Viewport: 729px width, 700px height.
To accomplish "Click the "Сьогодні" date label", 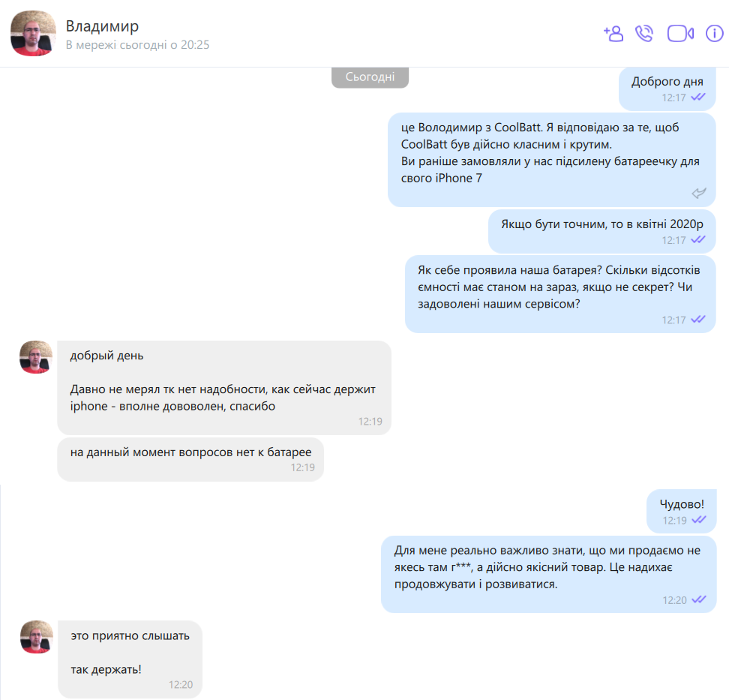I will pyautogui.click(x=370, y=77).
